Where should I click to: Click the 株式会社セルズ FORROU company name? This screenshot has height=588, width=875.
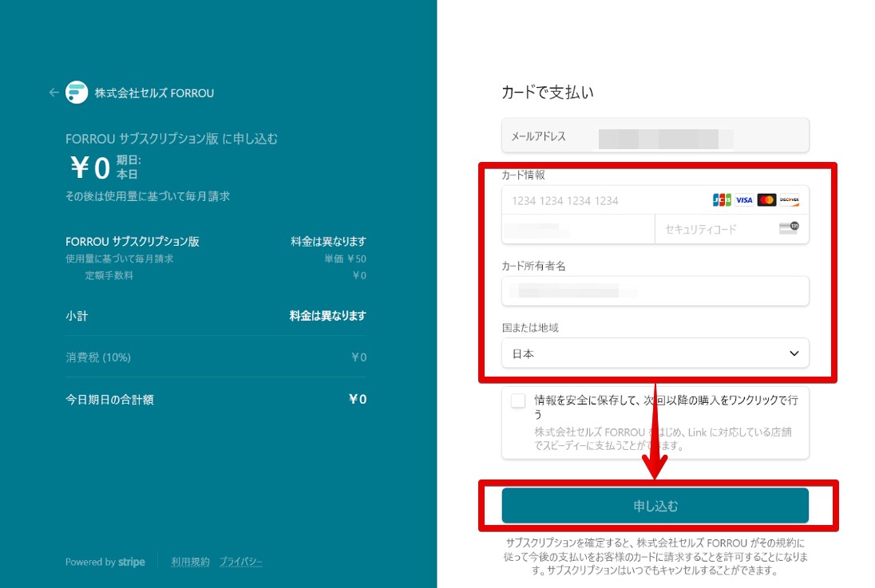click(x=154, y=93)
